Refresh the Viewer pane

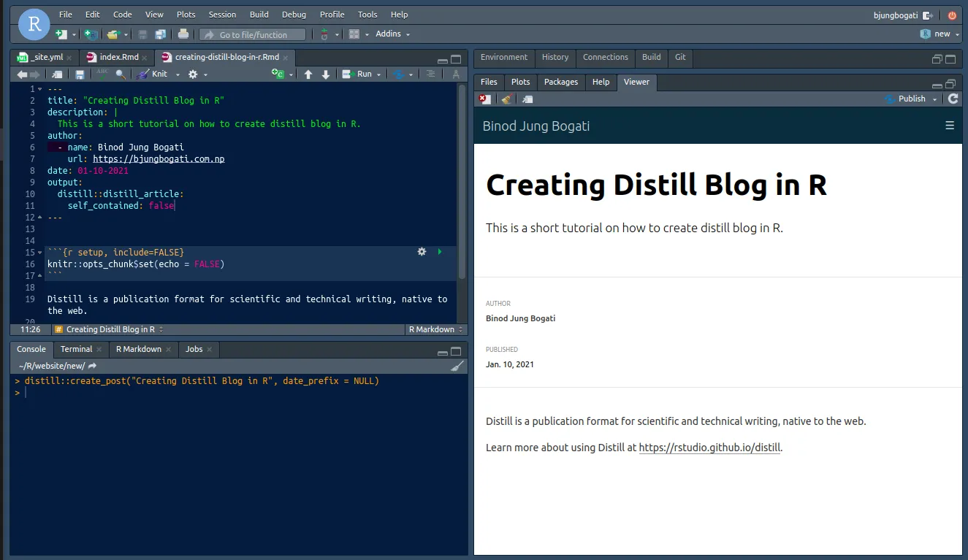tap(953, 99)
